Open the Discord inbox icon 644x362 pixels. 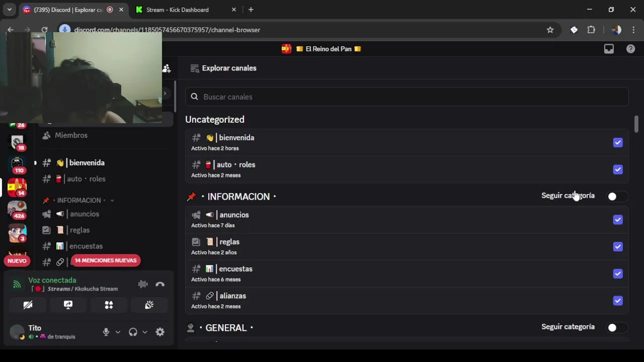point(609,49)
